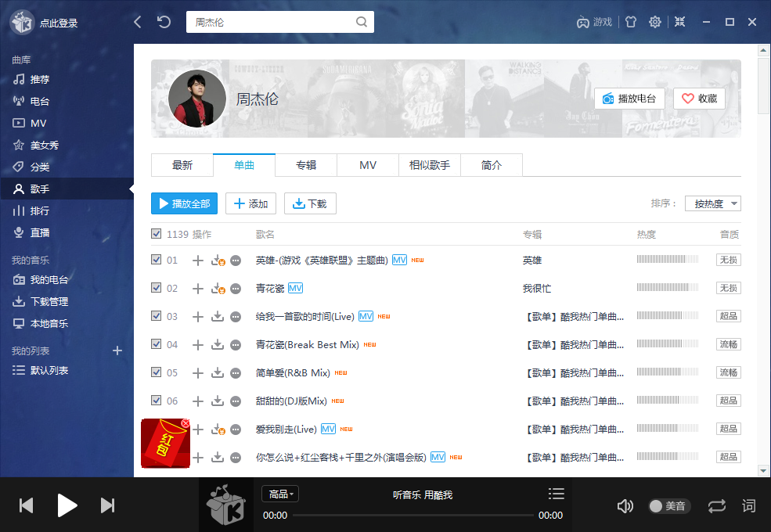Open the 游戏 gamepad icon
Viewport: 771px width, 532px height.
pos(582,22)
